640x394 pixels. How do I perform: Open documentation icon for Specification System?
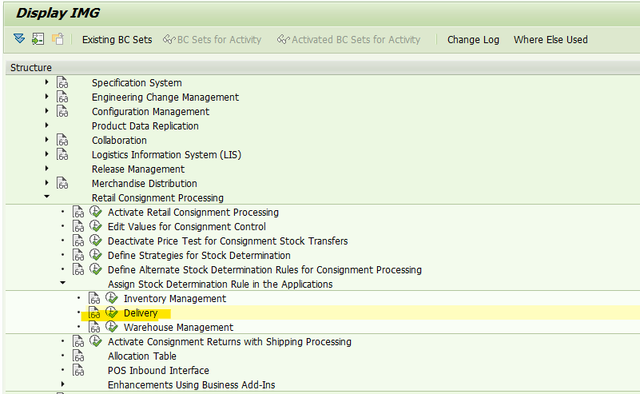[x=62, y=82]
